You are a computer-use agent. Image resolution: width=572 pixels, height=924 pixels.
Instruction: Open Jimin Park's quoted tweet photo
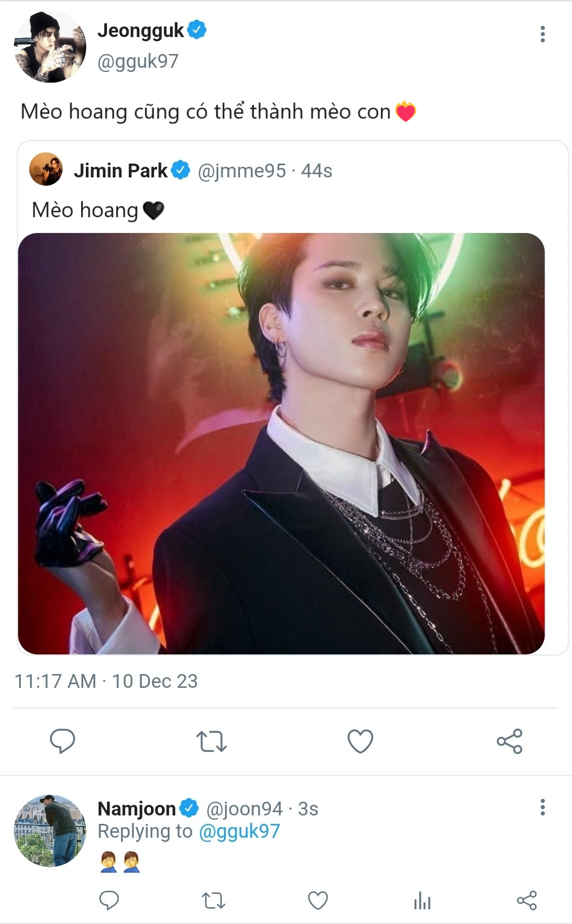tap(281, 443)
